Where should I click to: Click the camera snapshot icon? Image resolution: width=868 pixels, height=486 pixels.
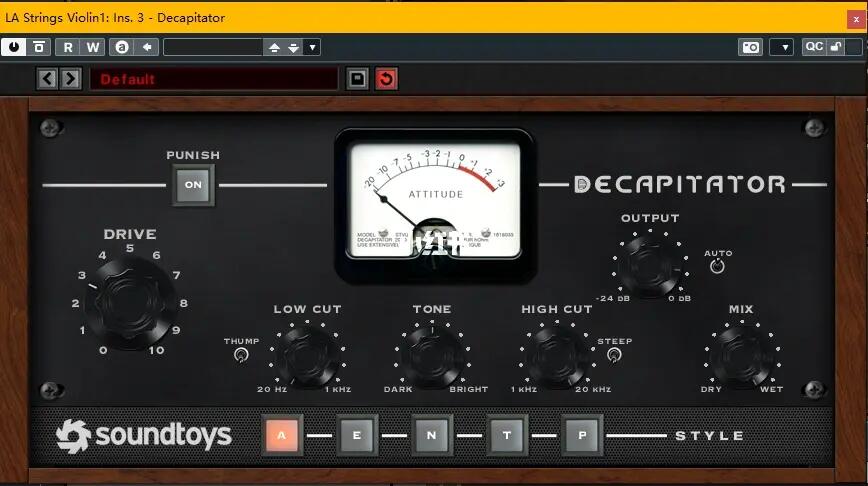point(751,47)
